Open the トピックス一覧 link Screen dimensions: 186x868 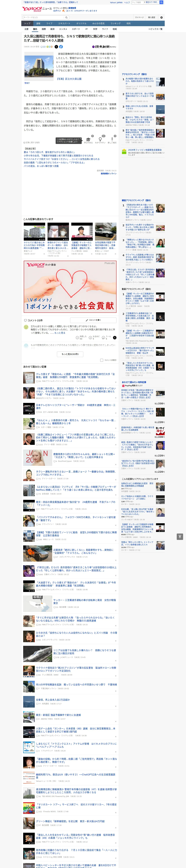pyautogui.click(x=155, y=29)
